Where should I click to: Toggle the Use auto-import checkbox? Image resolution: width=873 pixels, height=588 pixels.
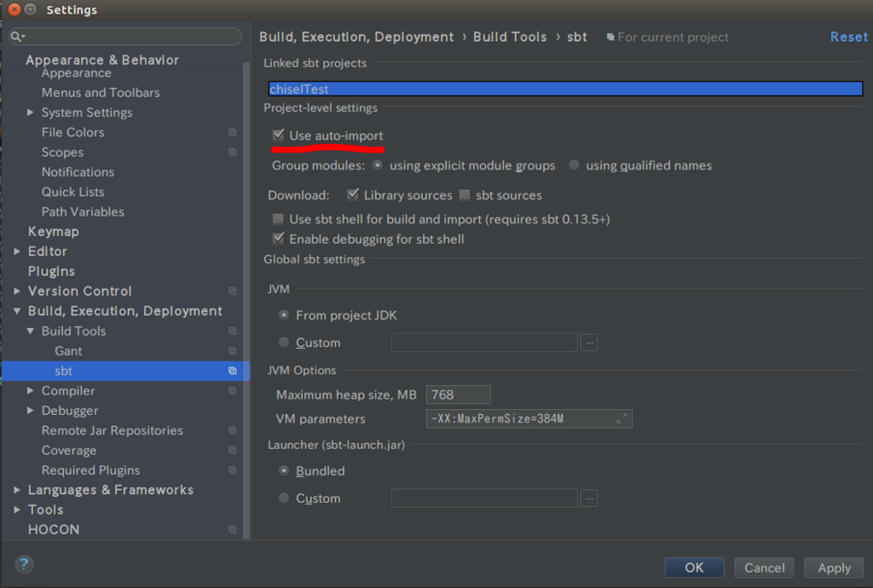pos(279,135)
